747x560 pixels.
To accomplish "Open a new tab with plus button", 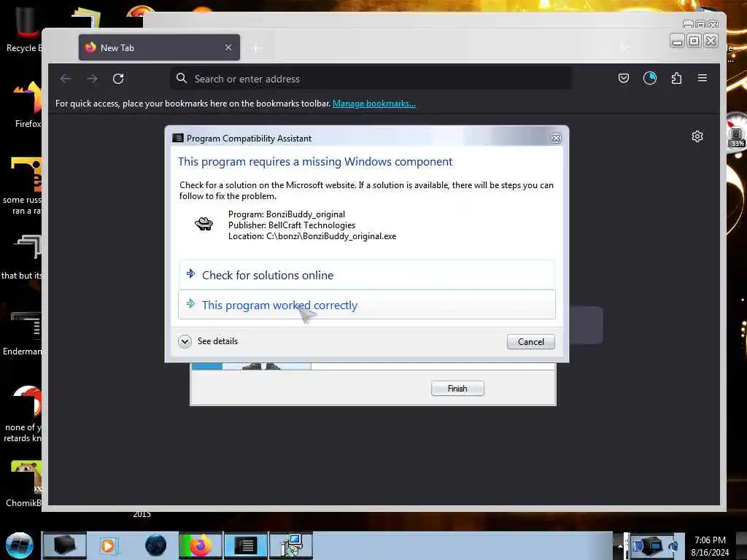I will pos(256,48).
